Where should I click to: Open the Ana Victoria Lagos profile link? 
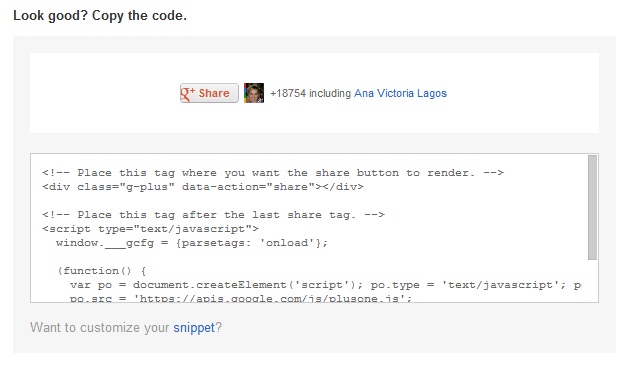(x=400, y=93)
